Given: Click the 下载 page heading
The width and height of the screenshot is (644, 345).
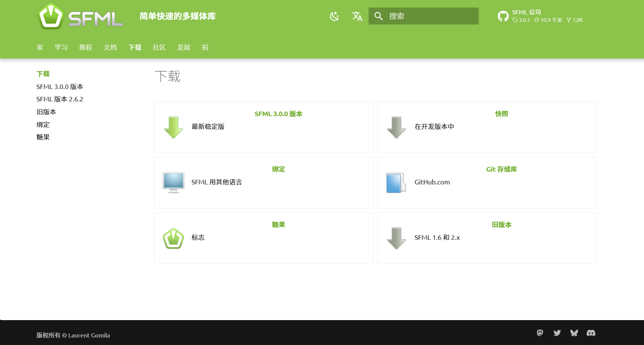Looking at the screenshot, I should 168,76.
